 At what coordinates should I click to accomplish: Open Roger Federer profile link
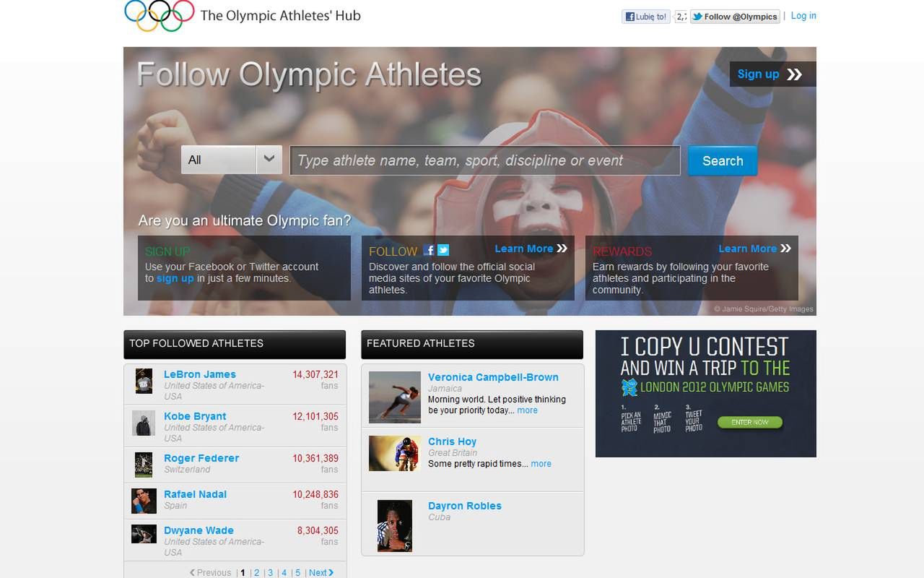(201, 458)
